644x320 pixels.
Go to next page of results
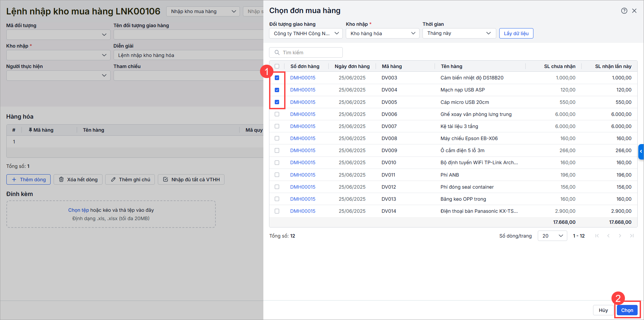click(620, 236)
